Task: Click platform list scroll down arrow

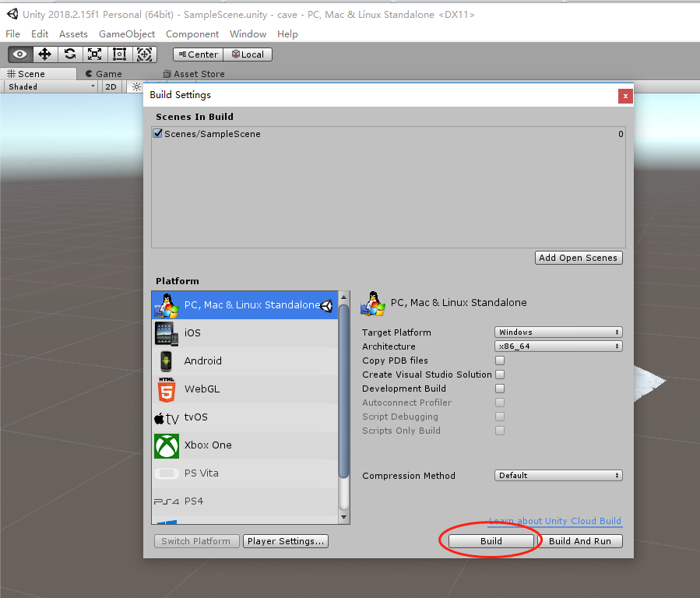Action: [343, 517]
